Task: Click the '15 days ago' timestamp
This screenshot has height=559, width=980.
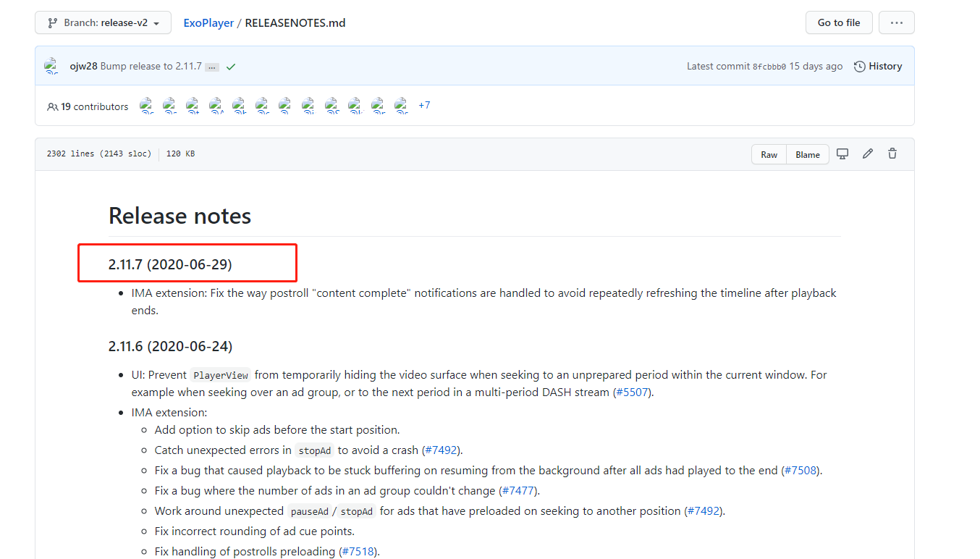Action: click(x=816, y=66)
